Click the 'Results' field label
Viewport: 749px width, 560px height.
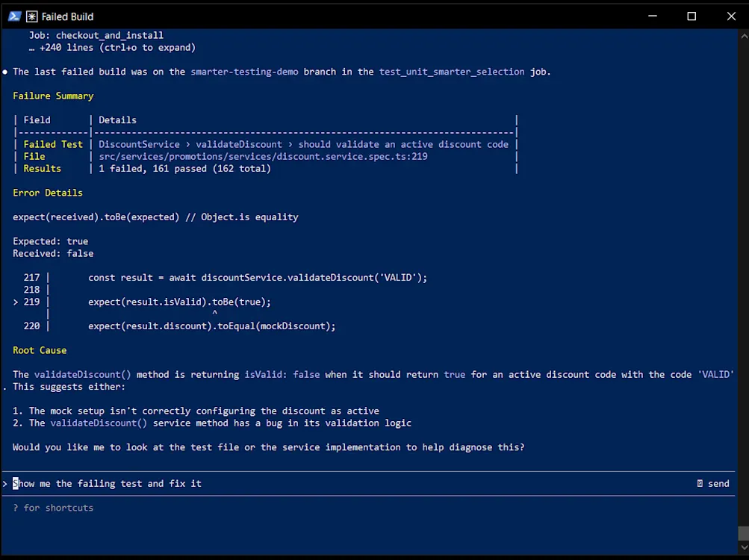point(42,169)
